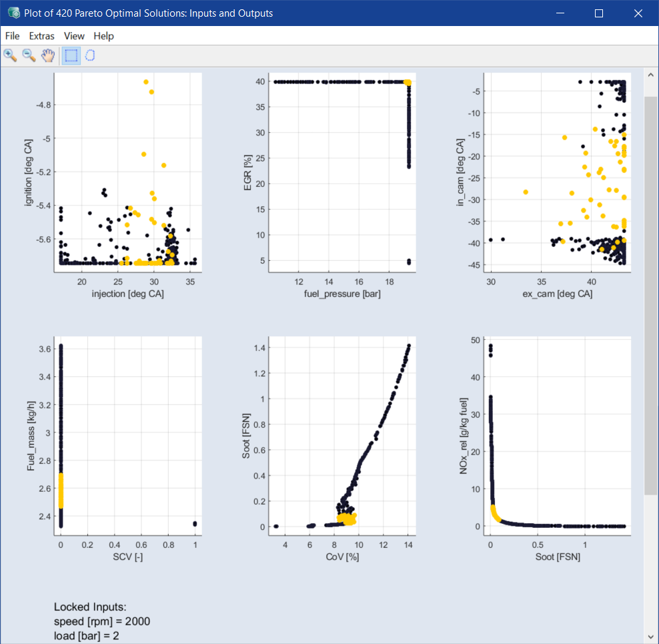Click the vertical scrollbar thumb
The image size is (659, 644).
pos(651,294)
